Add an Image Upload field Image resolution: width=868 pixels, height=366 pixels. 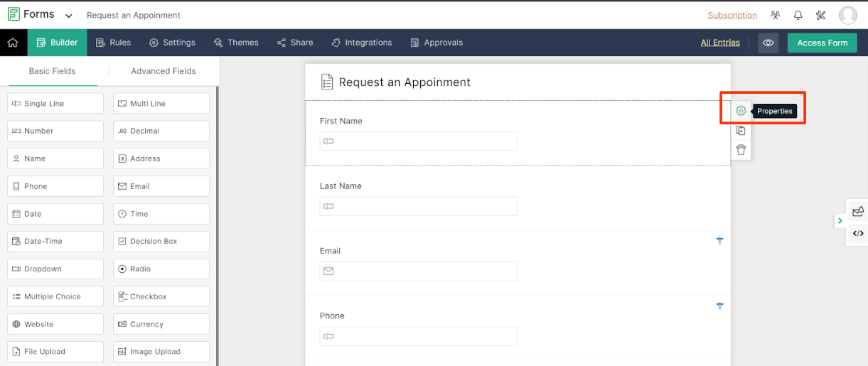[161, 351]
